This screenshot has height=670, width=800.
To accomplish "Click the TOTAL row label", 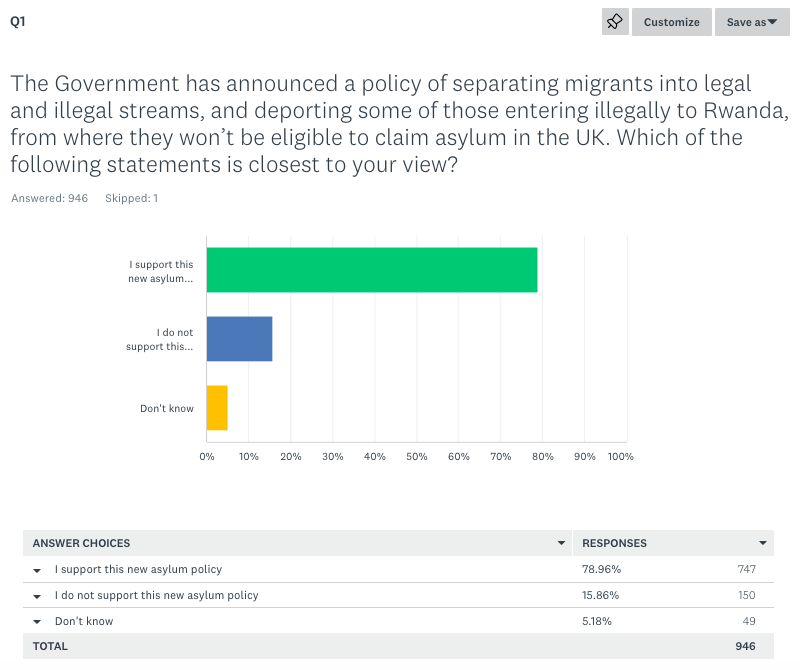I will [50, 646].
